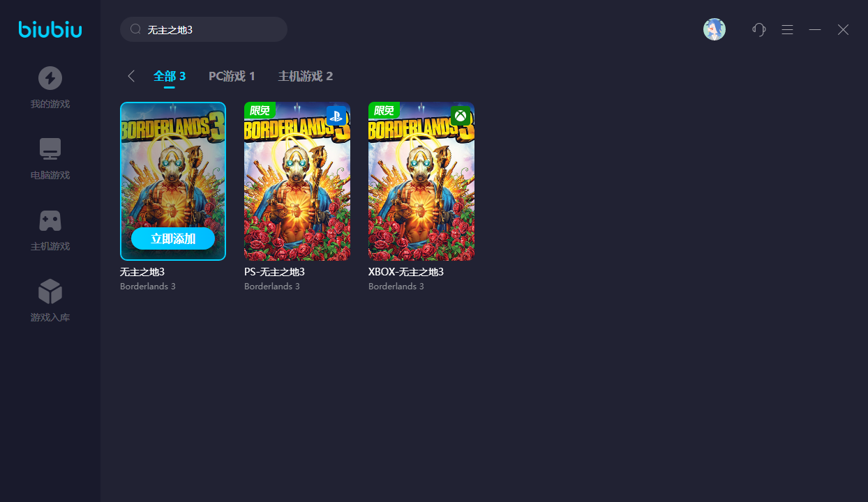This screenshot has width=868, height=502.
Task: Click the customer support headset icon
Action: pos(759,29)
